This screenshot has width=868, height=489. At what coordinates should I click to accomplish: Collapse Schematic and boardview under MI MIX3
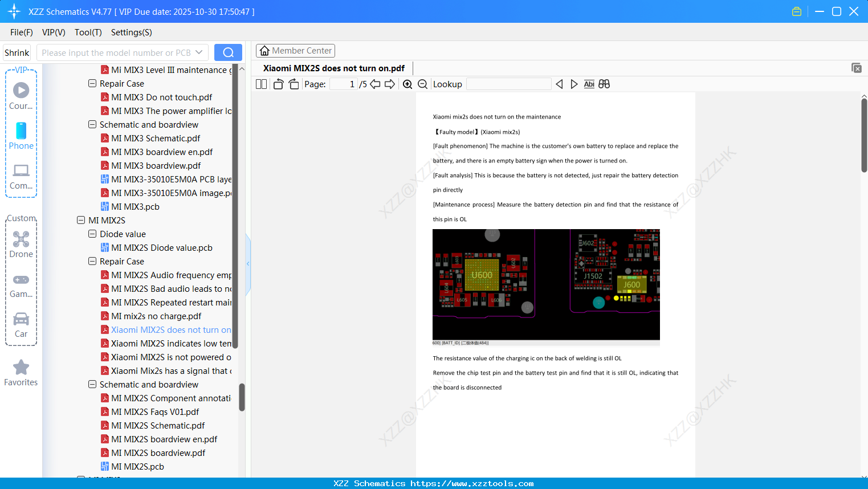point(92,125)
